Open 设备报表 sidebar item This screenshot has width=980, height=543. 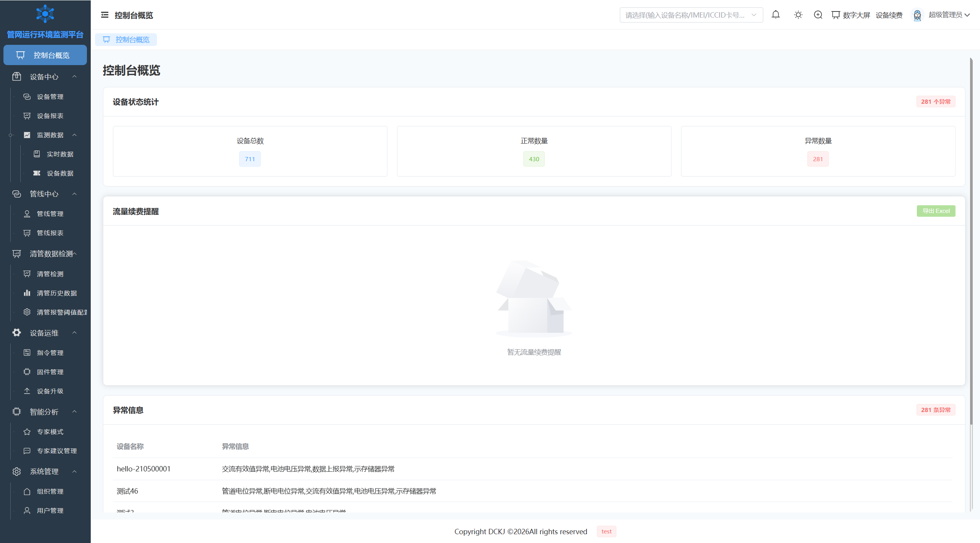pos(50,116)
